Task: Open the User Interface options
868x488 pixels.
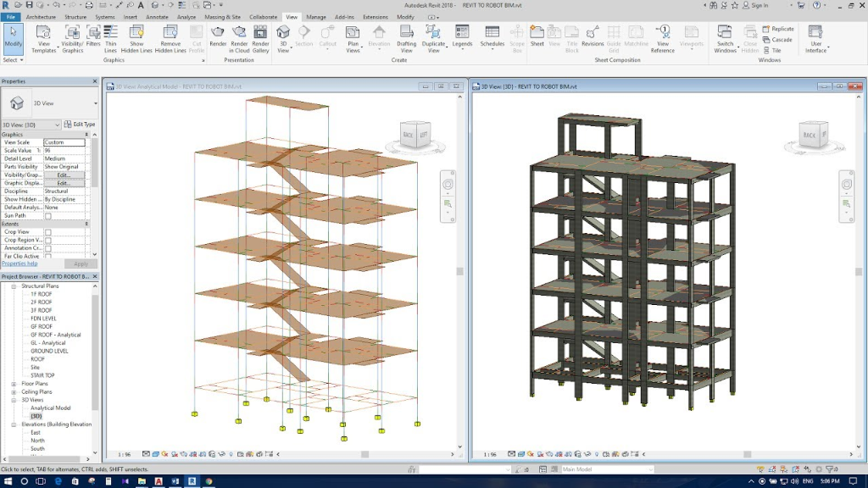Action: [x=815, y=39]
